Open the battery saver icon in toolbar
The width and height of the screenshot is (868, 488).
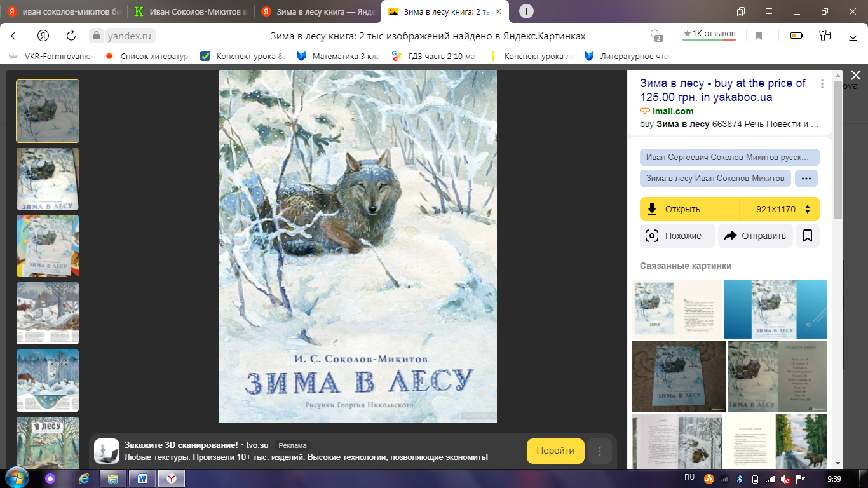point(796,36)
